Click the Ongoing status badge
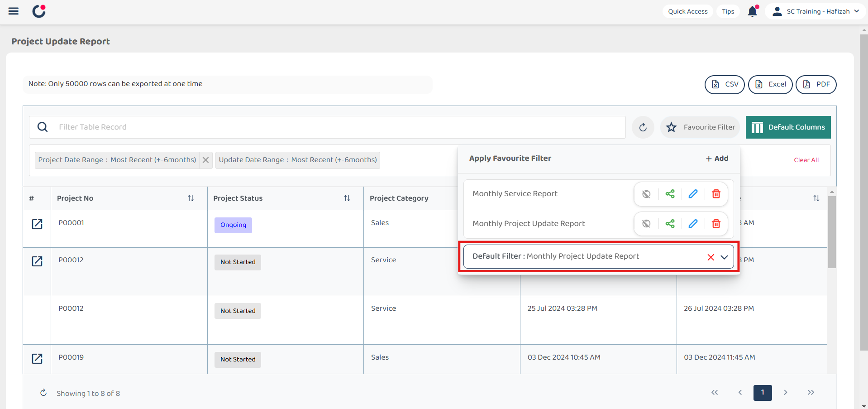This screenshot has width=868, height=409. coord(233,225)
